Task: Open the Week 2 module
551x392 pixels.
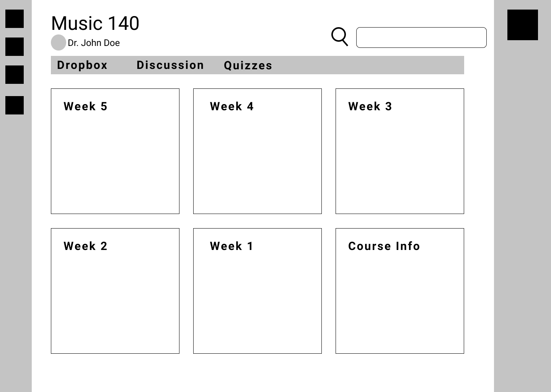Action: tap(115, 291)
